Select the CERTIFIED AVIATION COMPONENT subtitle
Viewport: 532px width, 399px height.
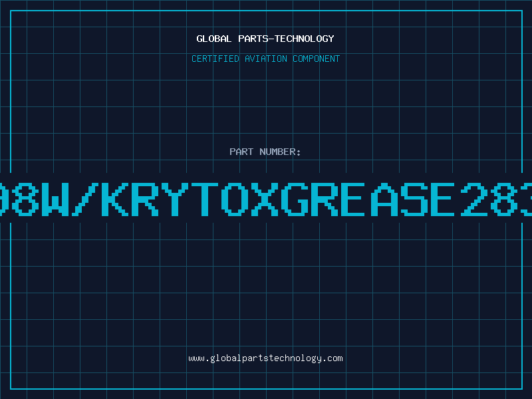tap(265, 59)
